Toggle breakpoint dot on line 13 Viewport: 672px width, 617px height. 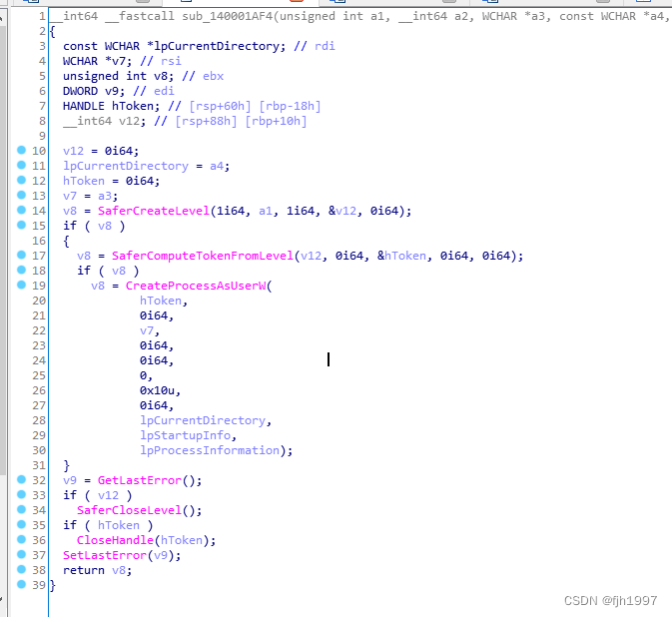(21, 195)
